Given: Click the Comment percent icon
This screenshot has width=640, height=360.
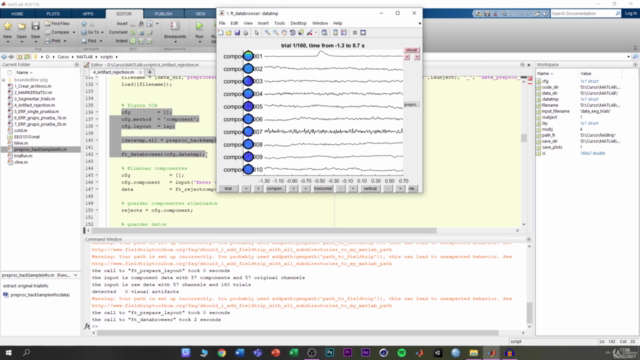Looking at the screenshot, I should point(133,32).
